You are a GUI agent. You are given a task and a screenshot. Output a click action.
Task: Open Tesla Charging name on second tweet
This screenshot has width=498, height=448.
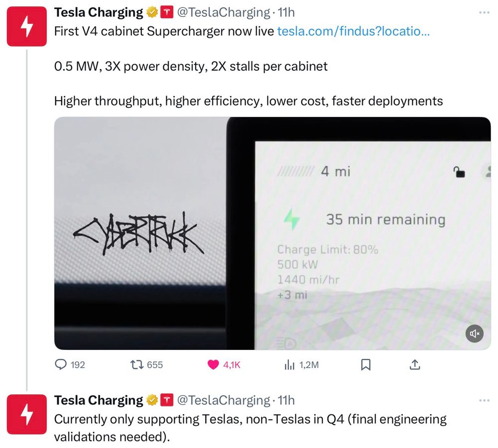pyautogui.click(x=99, y=400)
